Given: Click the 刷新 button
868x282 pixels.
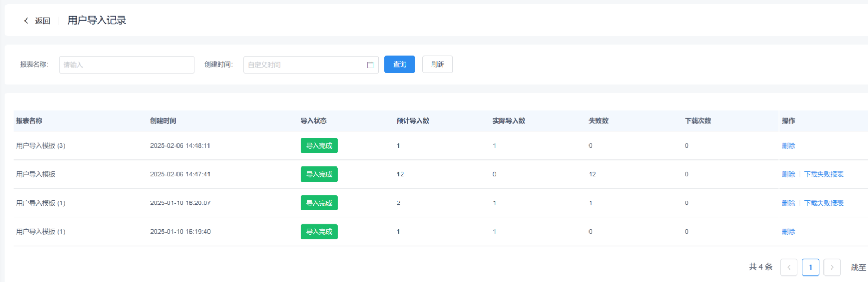Looking at the screenshot, I should point(437,65).
